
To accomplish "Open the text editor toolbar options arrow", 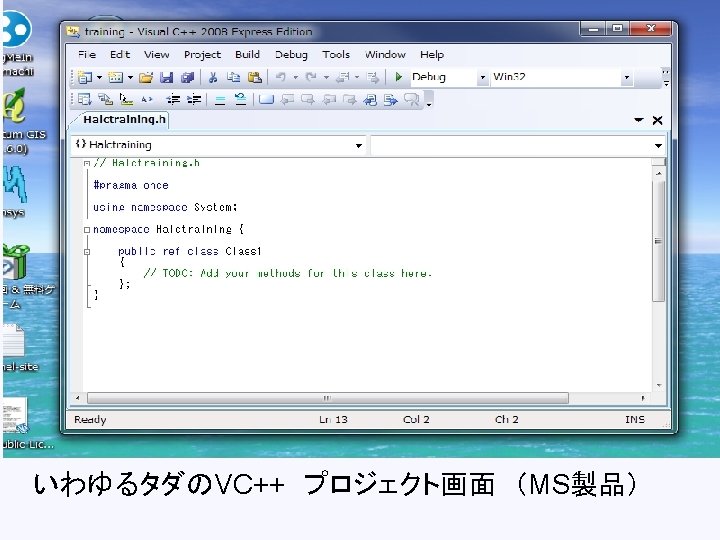I will (x=429, y=100).
